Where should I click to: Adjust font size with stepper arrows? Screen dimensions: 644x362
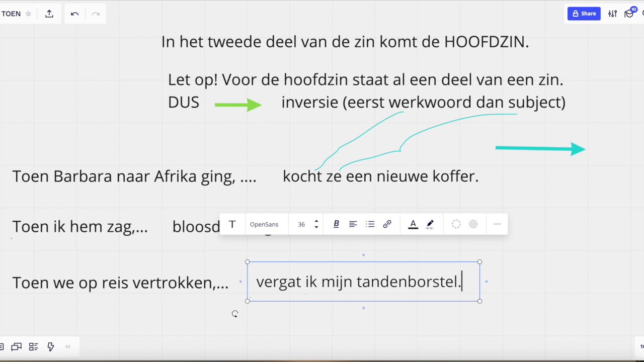[x=316, y=224]
